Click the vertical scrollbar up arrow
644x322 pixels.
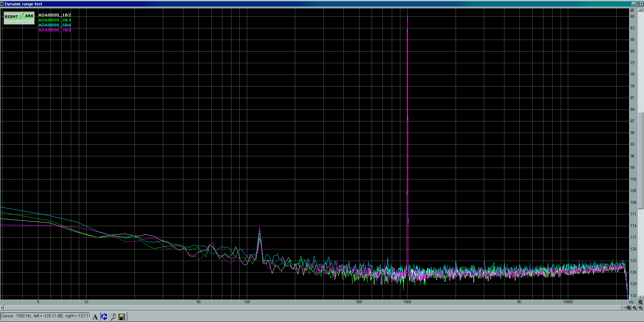click(641, 10)
